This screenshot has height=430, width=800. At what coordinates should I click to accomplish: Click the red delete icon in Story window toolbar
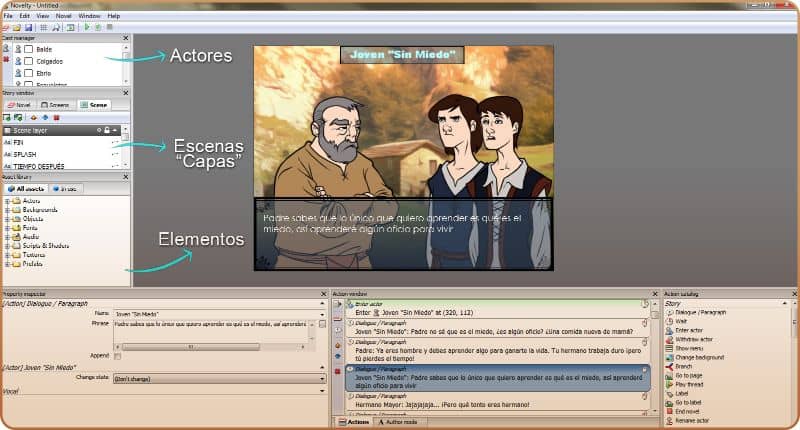tap(57, 118)
